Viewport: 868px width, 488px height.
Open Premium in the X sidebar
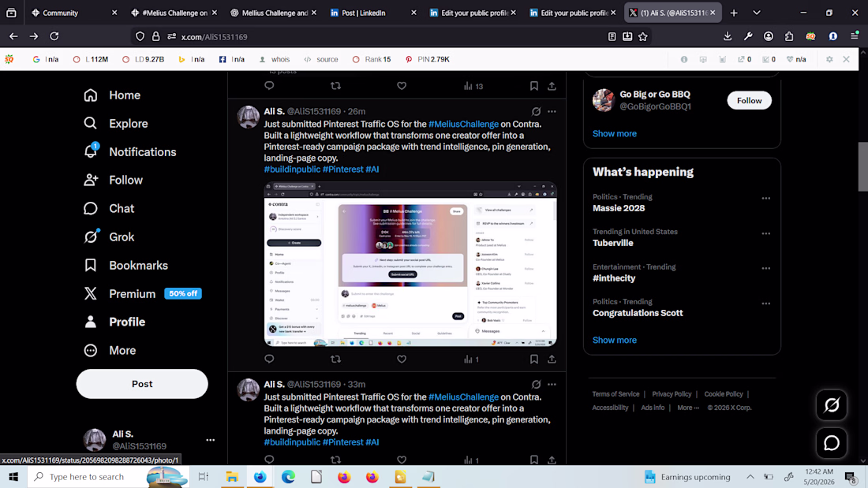pos(142,294)
